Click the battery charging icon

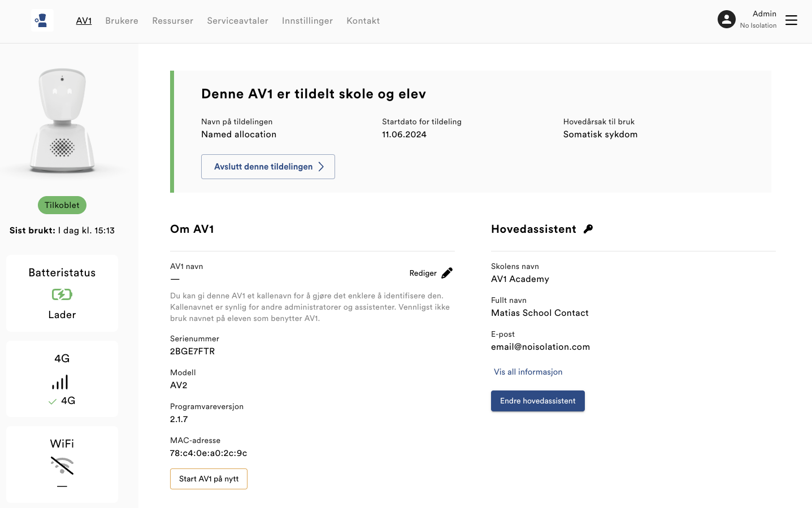point(62,294)
